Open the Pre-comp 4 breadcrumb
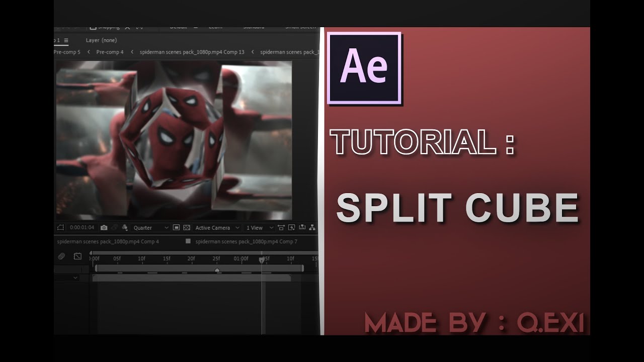The image size is (644, 362). click(x=110, y=52)
